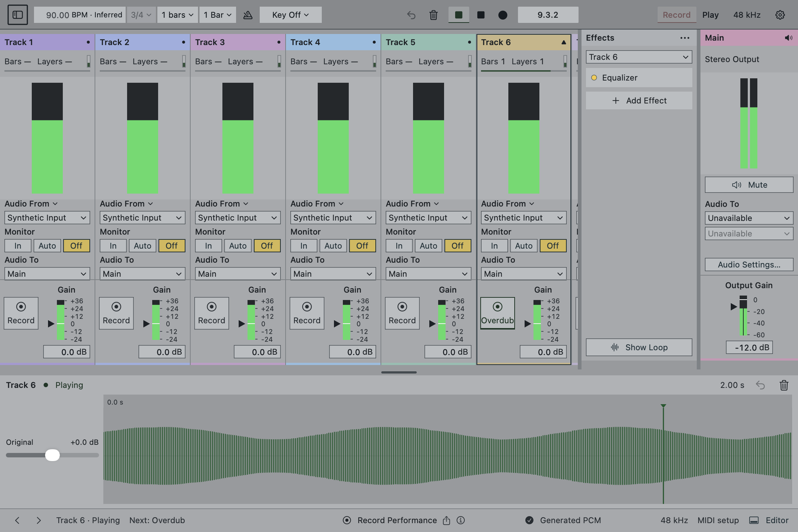Click Show Loop button
The image size is (798, 532).
[x=639, y=347]
